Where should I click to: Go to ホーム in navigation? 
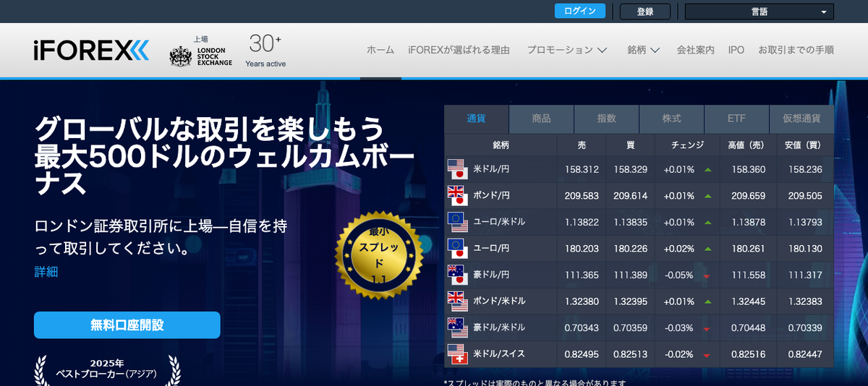[x=380, y=50]
